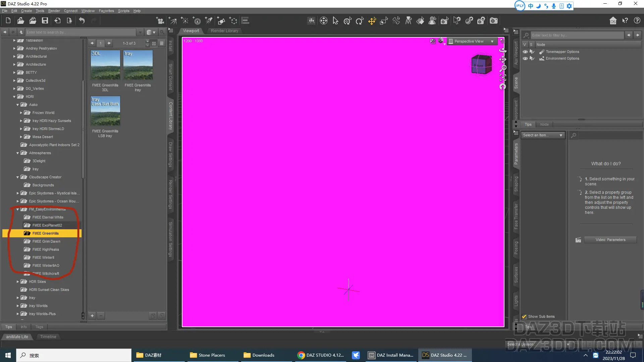The height and width of the screenshot is (362, 644).
Task: Select the FMEE Grim Dawn folder
Action: pos(46,241)
